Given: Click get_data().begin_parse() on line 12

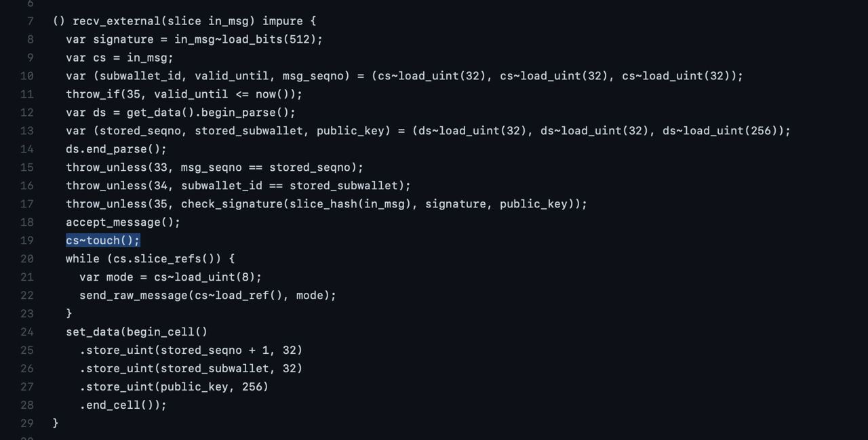Looking at the screenshot, I should [x=211, y=113].
